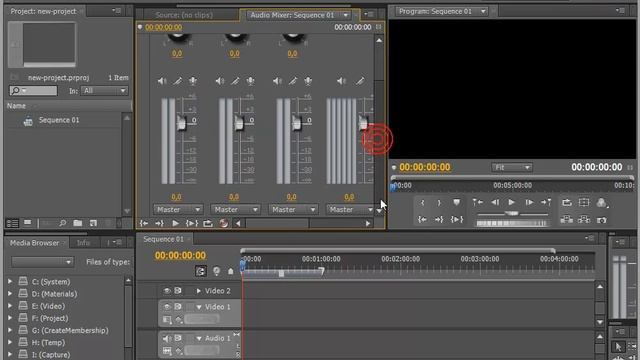Viewport: 640px width, 360px height.
Task: Select the Media Browser tab
Action: click(x=34, y=243)
